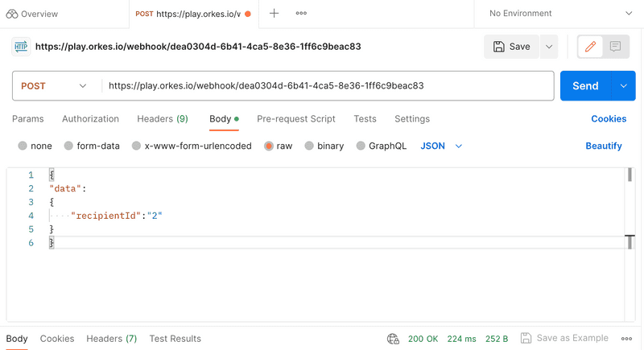Screen dimensions: 644x350
Task: Click the pencil edit mode icon
Action: click(590, 47)
